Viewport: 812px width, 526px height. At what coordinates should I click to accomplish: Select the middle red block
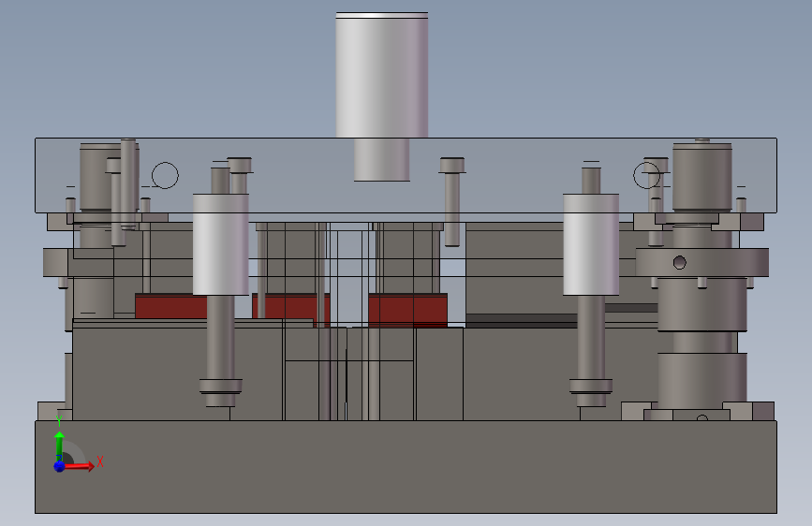(x=291, y=309)
